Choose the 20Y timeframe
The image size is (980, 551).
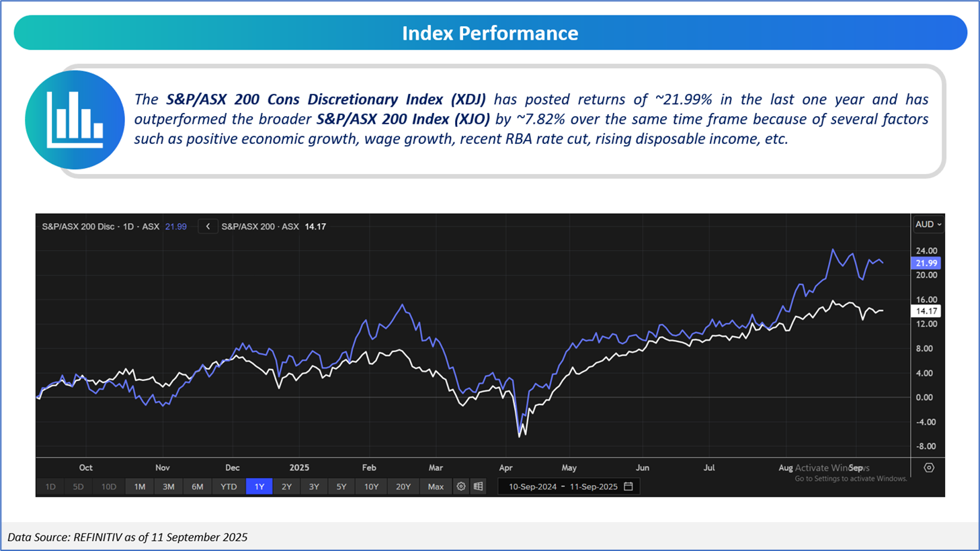403,486
